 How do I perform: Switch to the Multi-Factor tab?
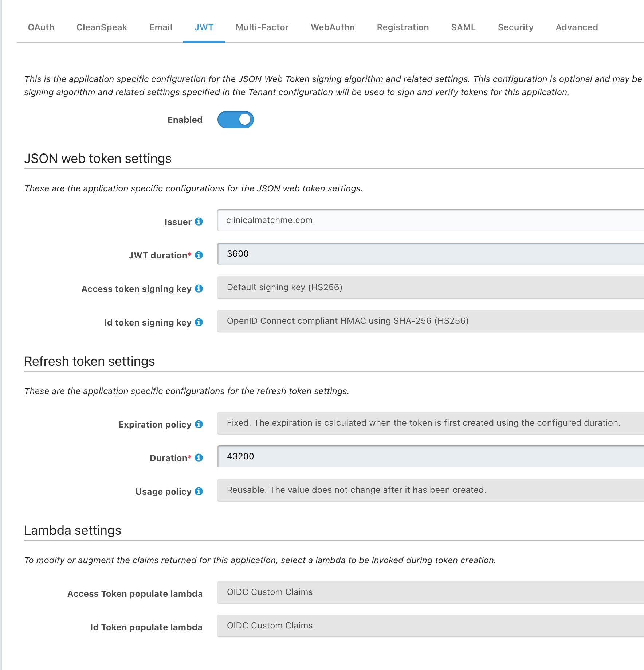point(262,27)
